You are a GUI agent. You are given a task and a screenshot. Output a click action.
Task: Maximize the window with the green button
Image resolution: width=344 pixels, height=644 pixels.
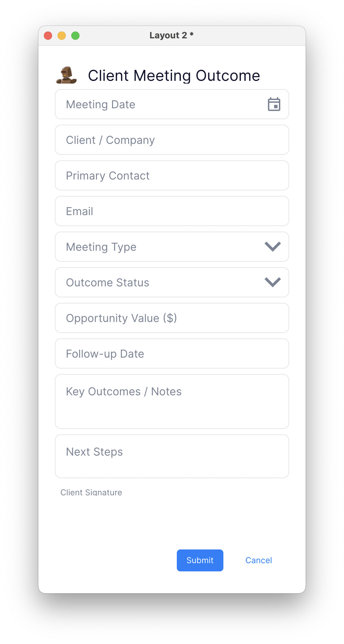pos(75,36)
